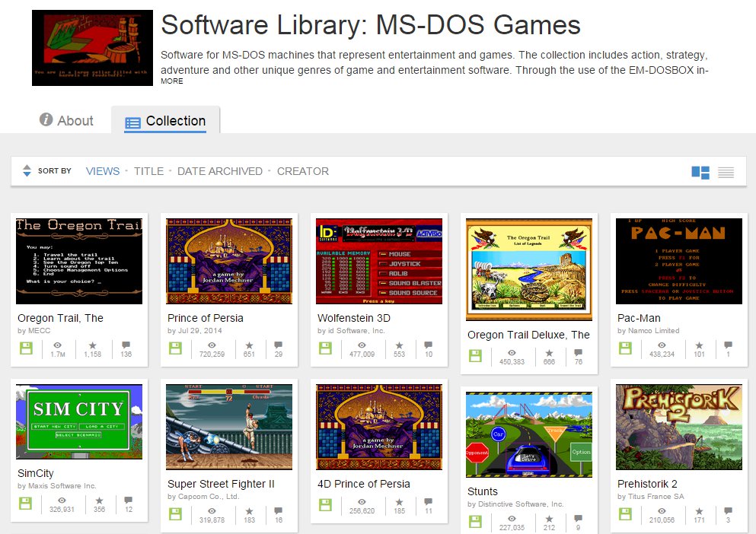This screenshot has height=534, width=756.
Task: Click 'by id Software, Inc.' creator text
Action: (x=351, y=331)
